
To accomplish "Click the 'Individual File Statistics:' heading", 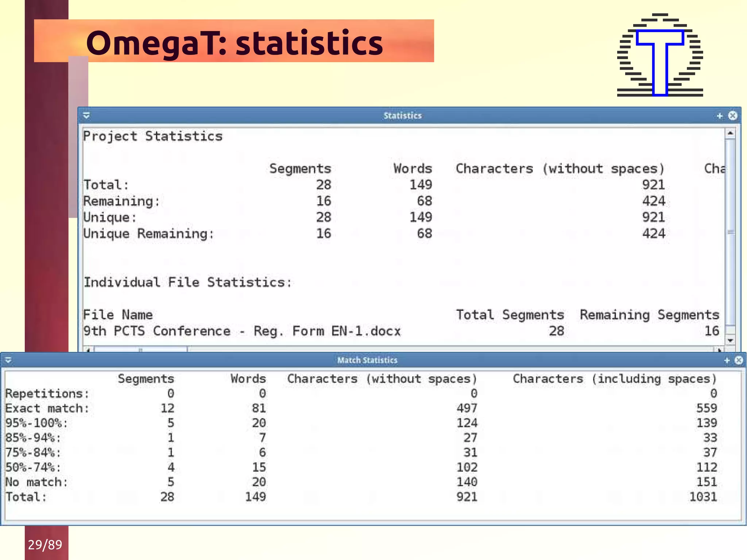I will coord(188,282).
